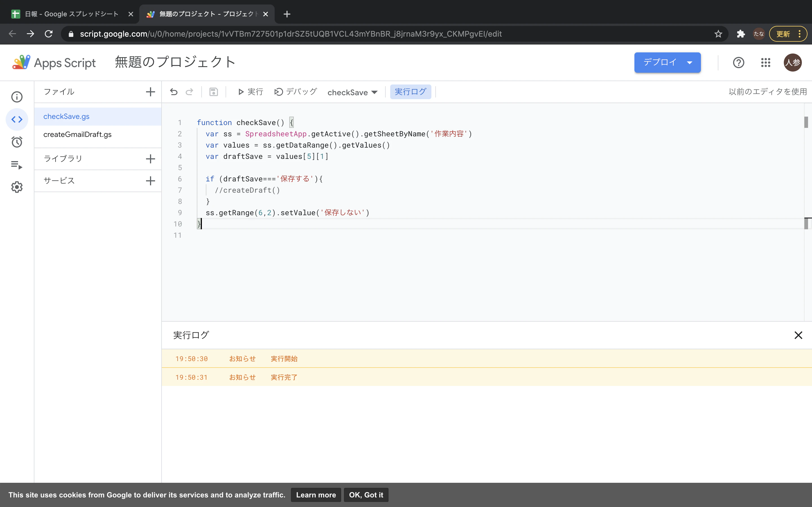Open Learn more about Google cookies
Image resolution: width=812 pixels, height=507 pixels.
(315, 495)
